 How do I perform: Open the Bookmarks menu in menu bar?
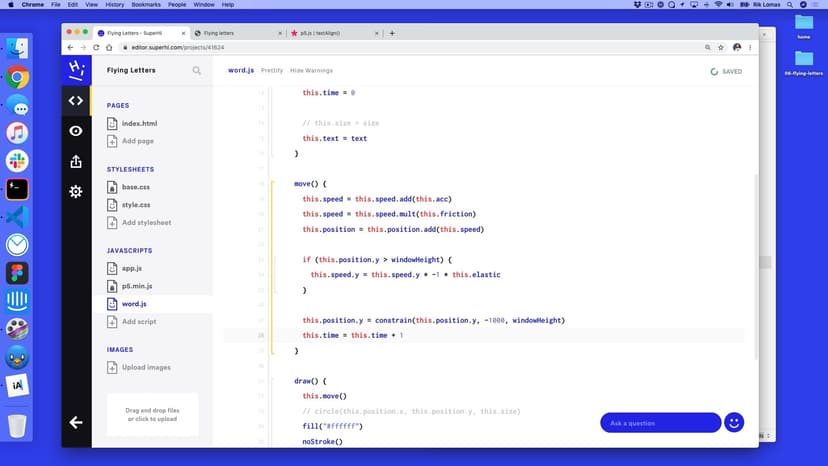145,5
